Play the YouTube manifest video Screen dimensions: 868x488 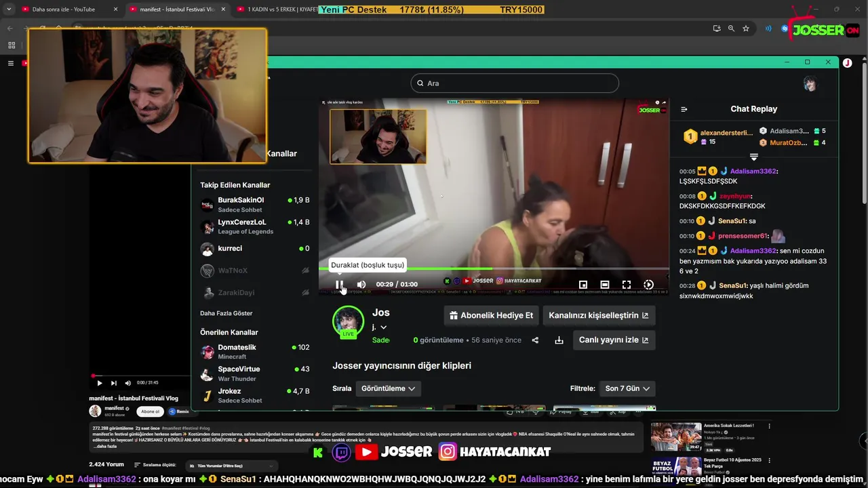[x=100, y=383]
